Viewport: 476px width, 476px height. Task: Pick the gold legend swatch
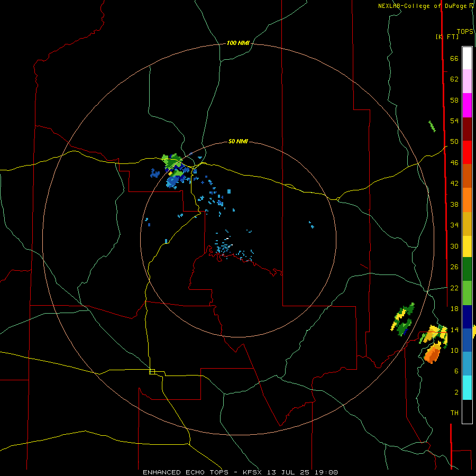tap(467, 224)
